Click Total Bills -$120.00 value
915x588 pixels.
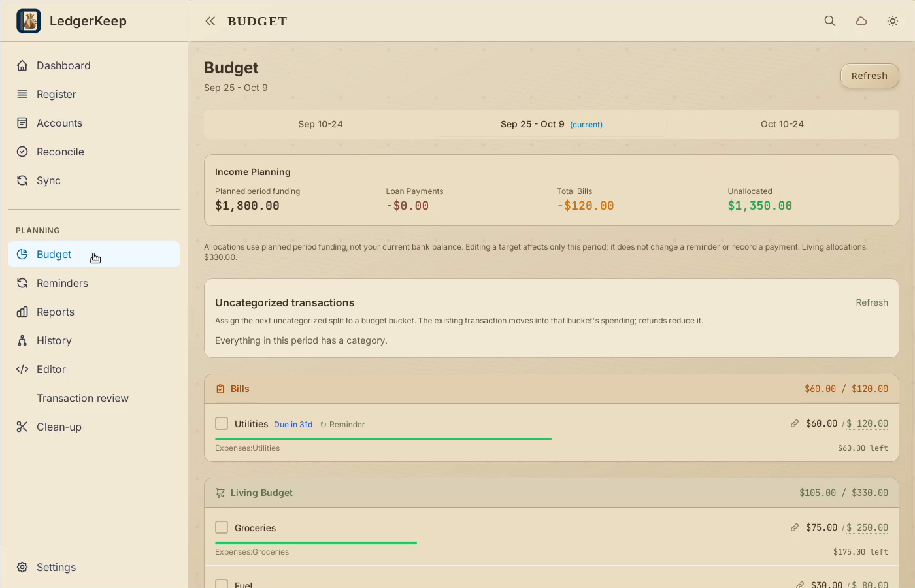(586, 206)
